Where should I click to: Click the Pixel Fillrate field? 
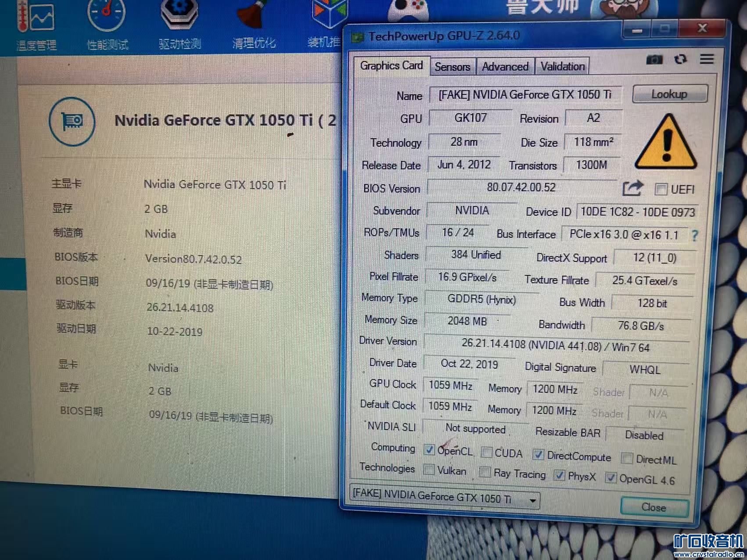pos(467,277)
